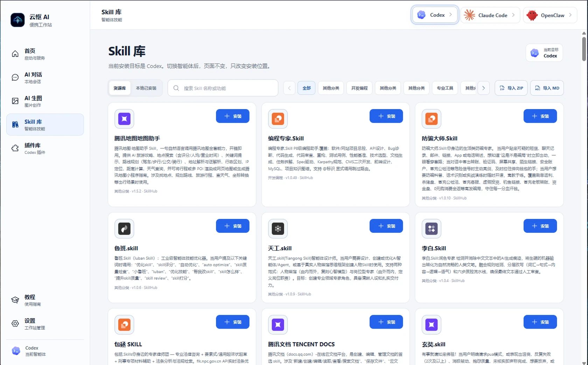This screenshot has height=365, width=588.
Task: Click the 腾讯地图地图助手 card title
Action: click(x=137, y=138)
